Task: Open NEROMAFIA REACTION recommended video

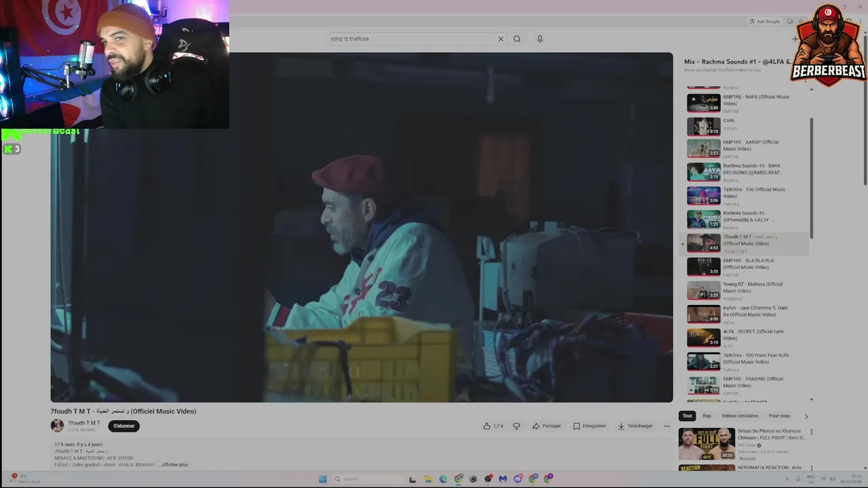Action: [743, 468]
